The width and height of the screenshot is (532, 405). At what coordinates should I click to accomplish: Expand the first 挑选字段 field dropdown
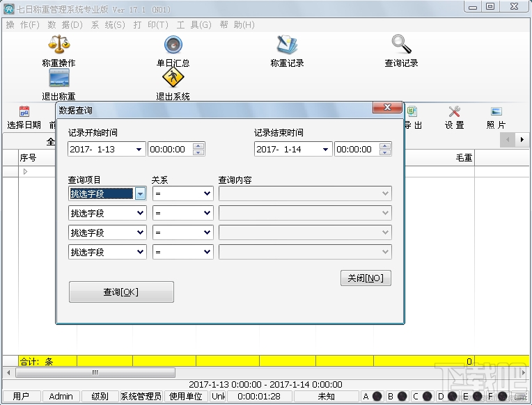(x=140, y=193)
